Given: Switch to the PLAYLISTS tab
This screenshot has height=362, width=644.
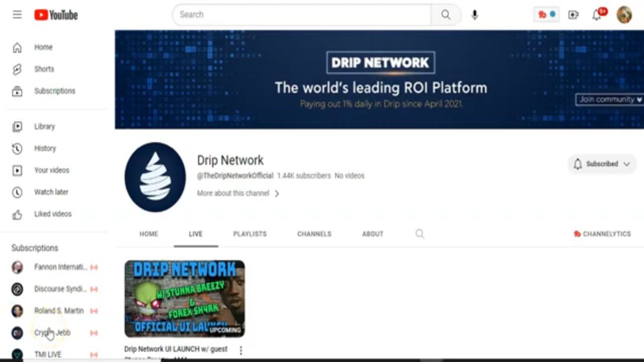Looking at the screenshot, I should point(250,234).
